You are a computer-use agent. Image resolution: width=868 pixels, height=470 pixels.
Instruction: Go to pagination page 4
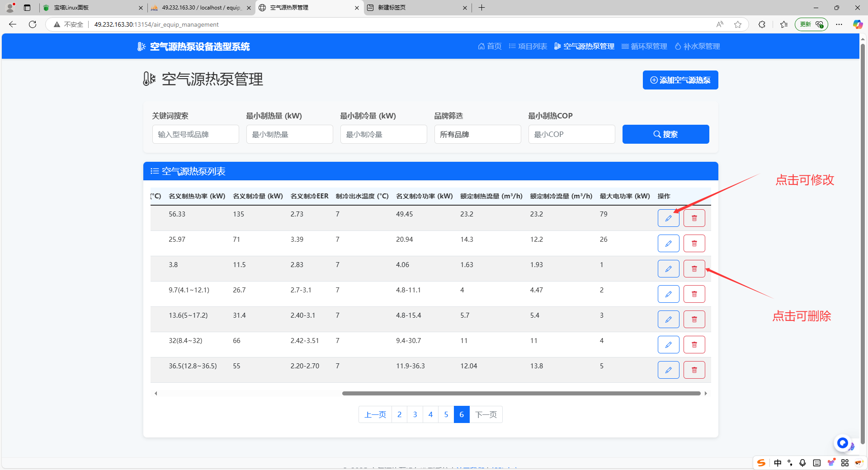(431, 414)
